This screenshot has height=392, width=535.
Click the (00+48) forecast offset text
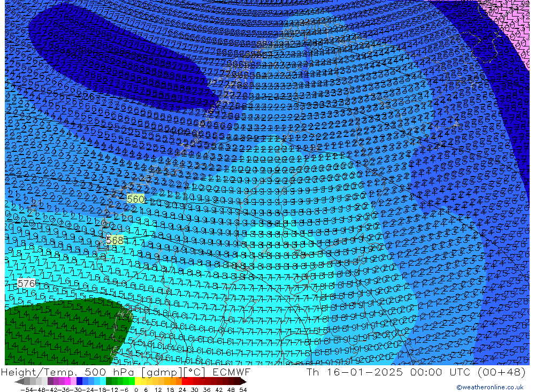[x=502, y=372]
